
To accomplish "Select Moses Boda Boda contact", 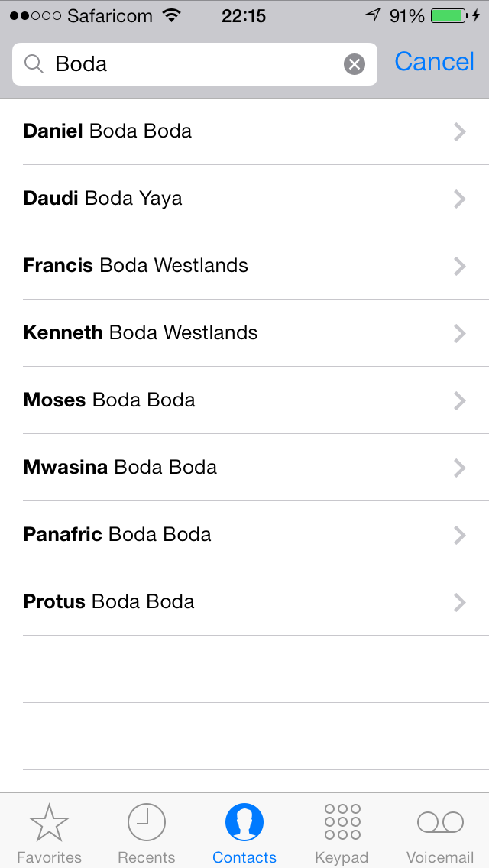I will pos(109,400).
